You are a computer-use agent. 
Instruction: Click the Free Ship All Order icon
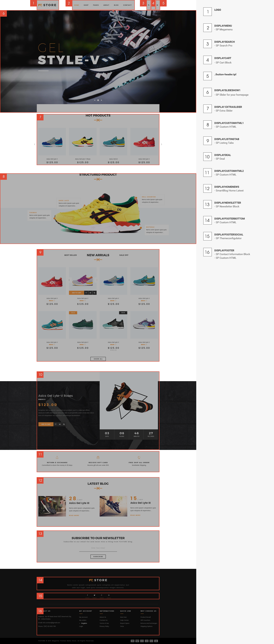pyautogui.click(x=139, y=458)
